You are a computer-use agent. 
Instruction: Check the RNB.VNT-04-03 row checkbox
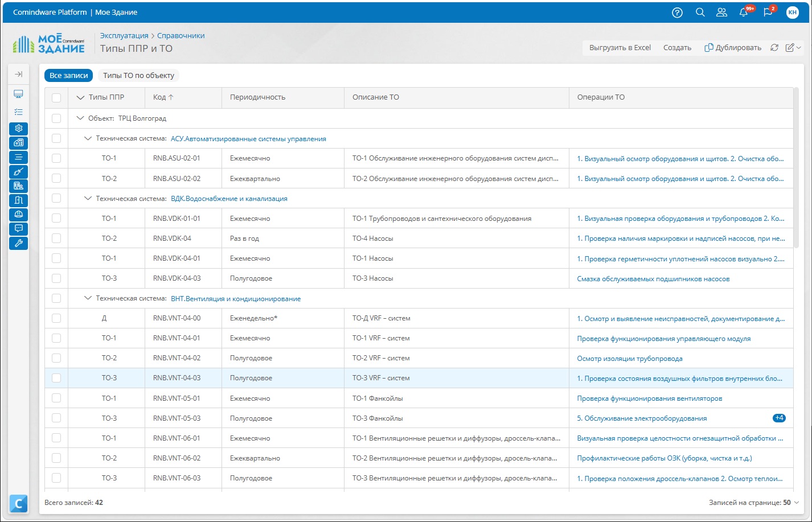[56, 378]
